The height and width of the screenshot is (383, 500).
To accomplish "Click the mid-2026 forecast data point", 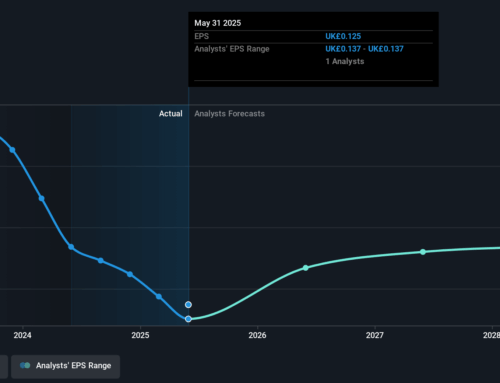I will [x=306, y=268].
